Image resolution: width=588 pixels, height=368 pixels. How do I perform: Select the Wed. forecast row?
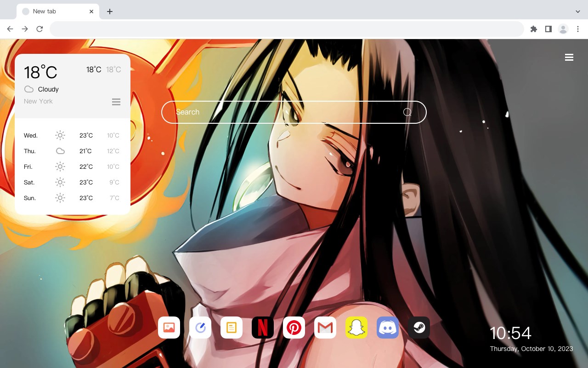73,135
